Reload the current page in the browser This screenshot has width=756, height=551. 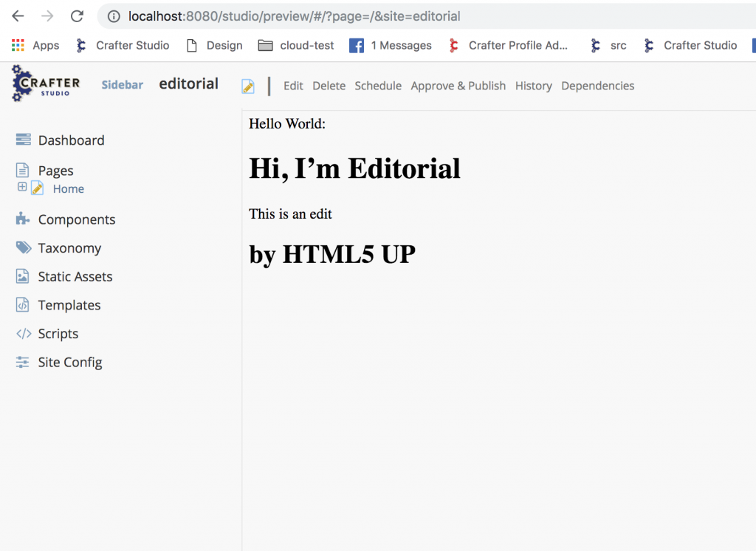coord(77,15)
